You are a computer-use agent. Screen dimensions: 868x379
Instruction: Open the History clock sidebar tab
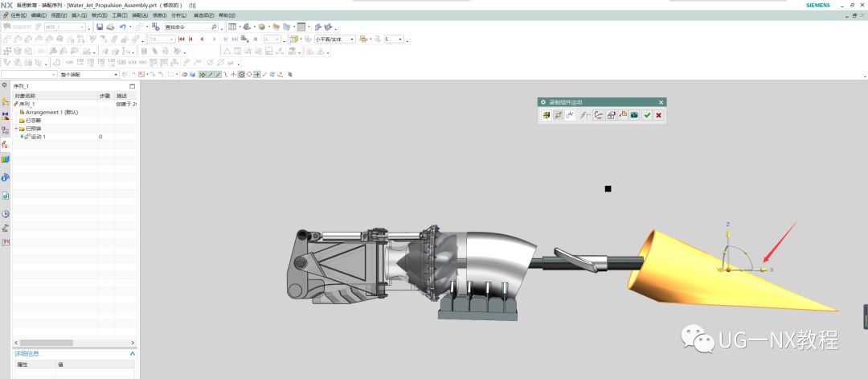(6, 214)
